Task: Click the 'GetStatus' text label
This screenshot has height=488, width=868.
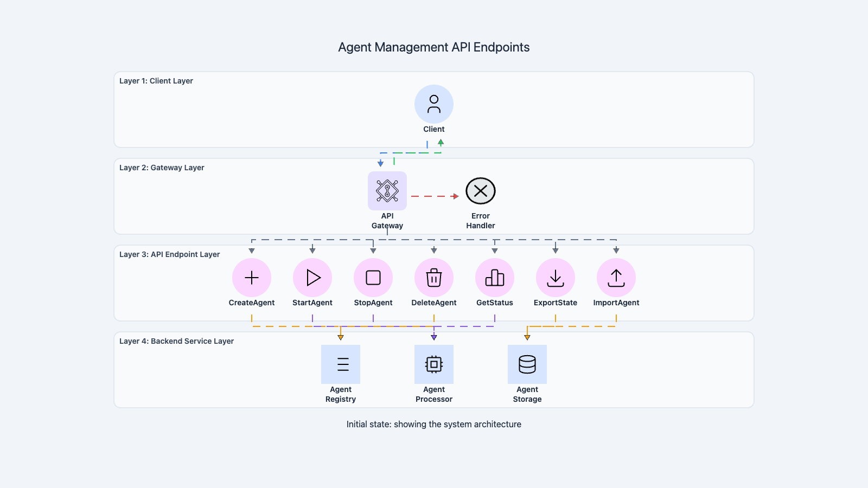Action: [x=495, y=303]
